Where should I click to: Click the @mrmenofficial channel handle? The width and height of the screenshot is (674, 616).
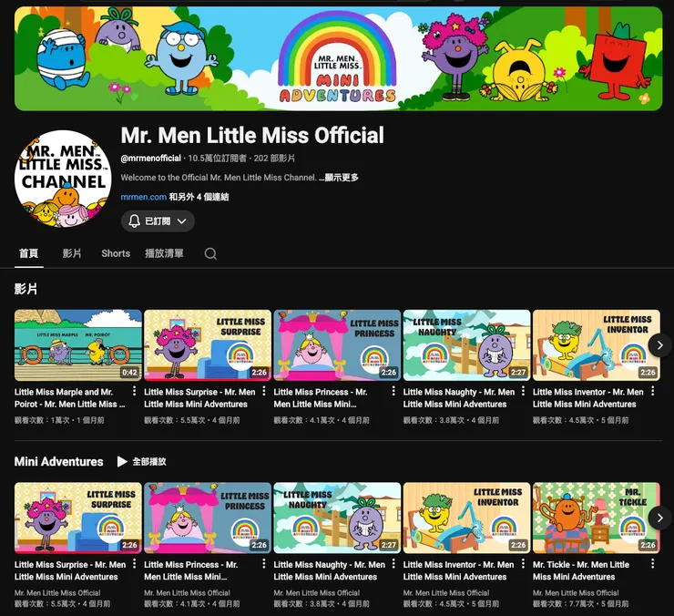click(151, 159)
